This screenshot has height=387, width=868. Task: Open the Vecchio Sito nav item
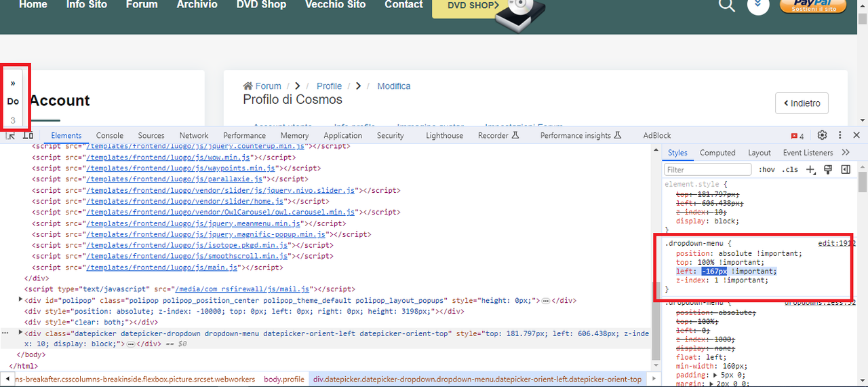(x=335, y=5)
